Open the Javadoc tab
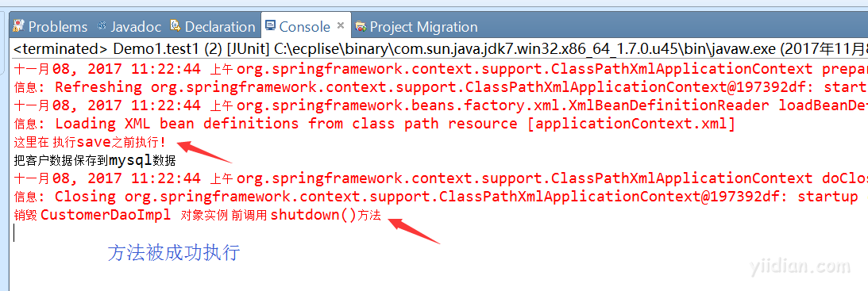Image resolution: width=868 pixels, height=291 pixels. pos(130,26)
